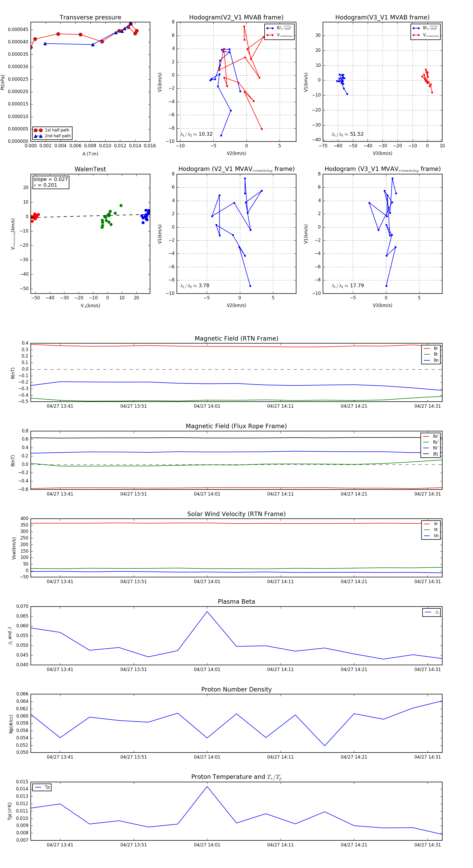
Task: Click the Proton Number Density title
Action: [236, 689]
